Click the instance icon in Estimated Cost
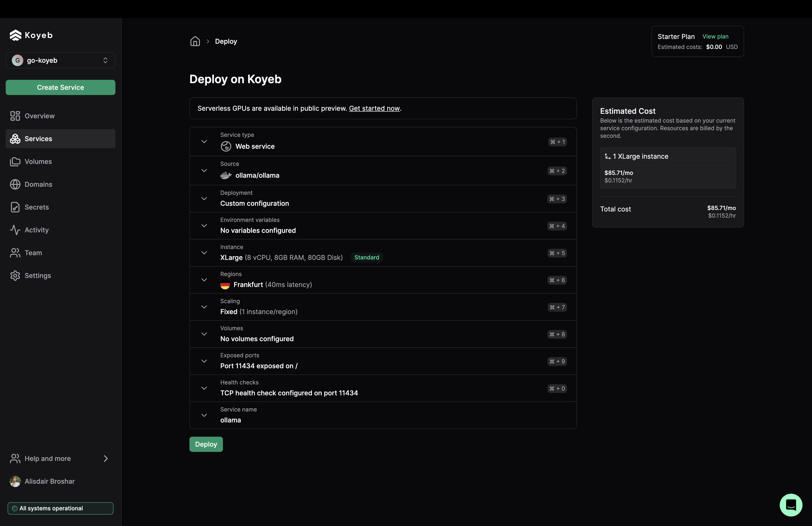The width and height of the screenshot is (812, 526). [x=608, y=156]
